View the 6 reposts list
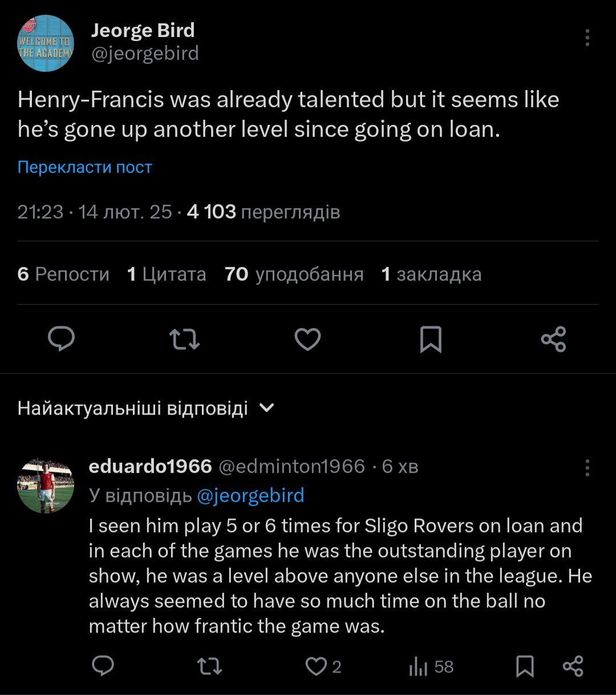 pyautogui.click(x=63, y=274)
